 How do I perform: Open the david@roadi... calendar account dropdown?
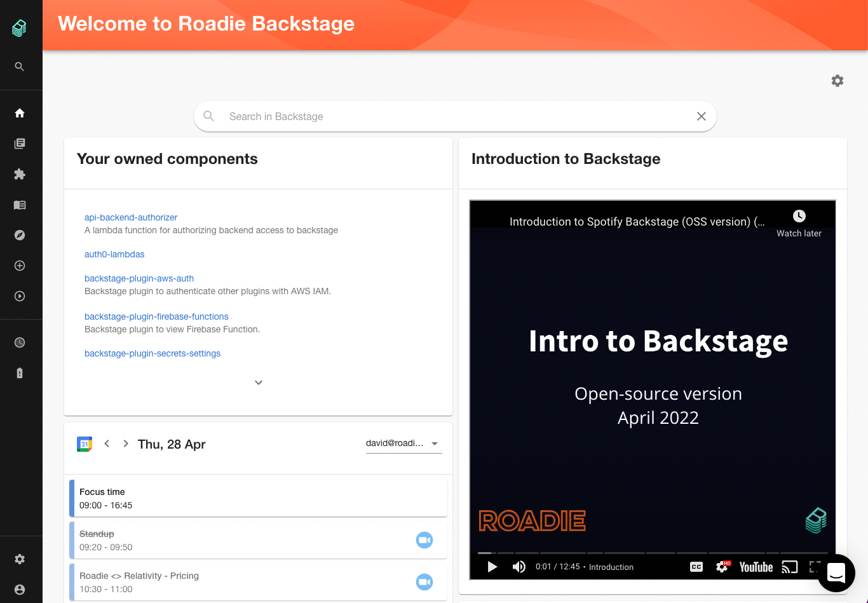[403, 444]
